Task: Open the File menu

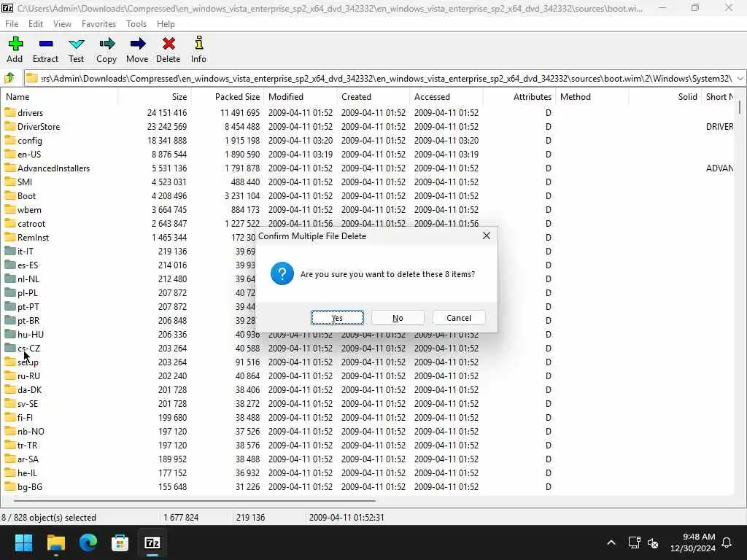Action: click(x=12, y=24)
